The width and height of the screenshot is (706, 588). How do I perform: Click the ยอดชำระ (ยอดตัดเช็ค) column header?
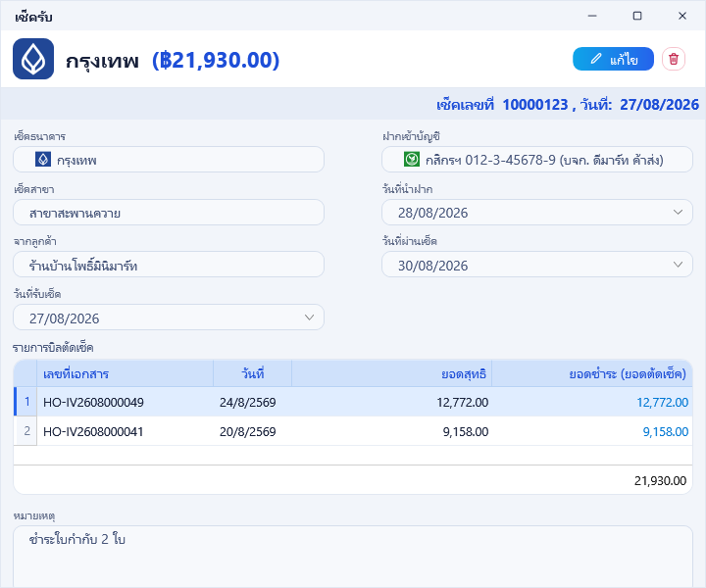pos(592,373)
